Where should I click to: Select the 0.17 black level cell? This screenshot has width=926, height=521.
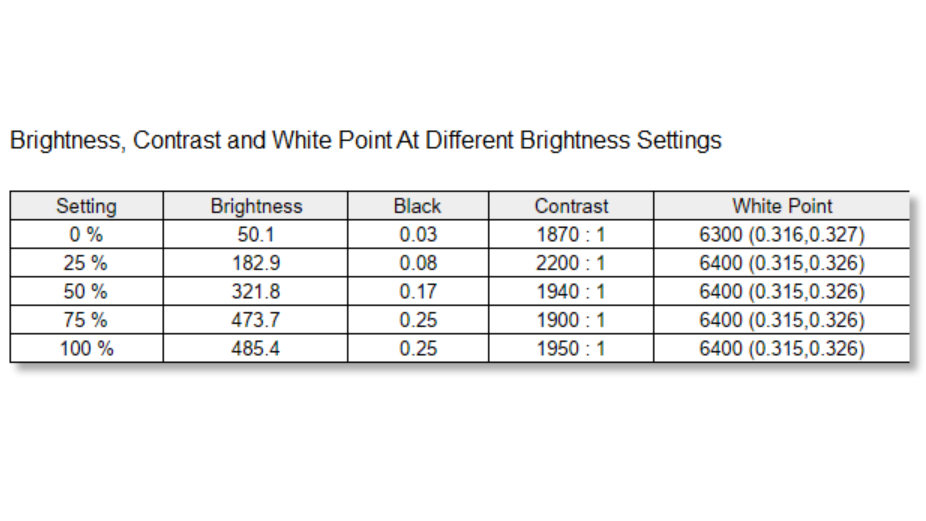(x=417, y=292)
